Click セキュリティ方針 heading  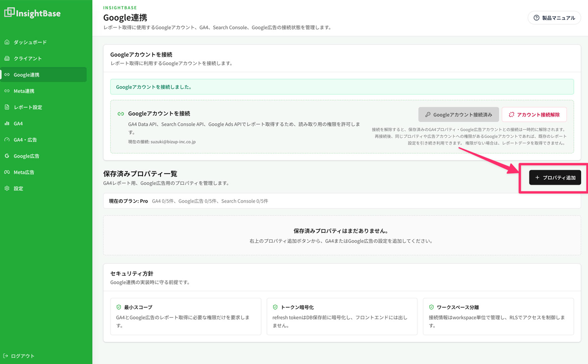coord(132,274)
